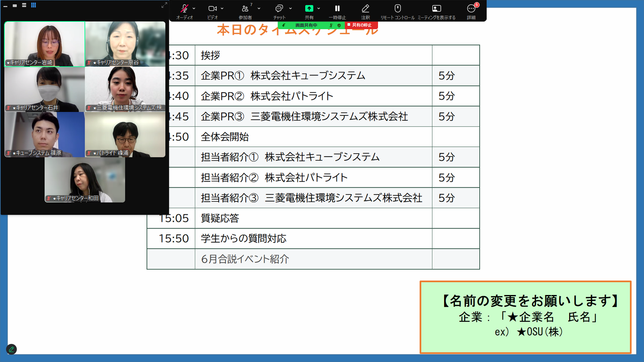The width and height of the screenshot is (644, 362).
Task: Click the 全体会開始 schedule cell
Action: [313, 137]
